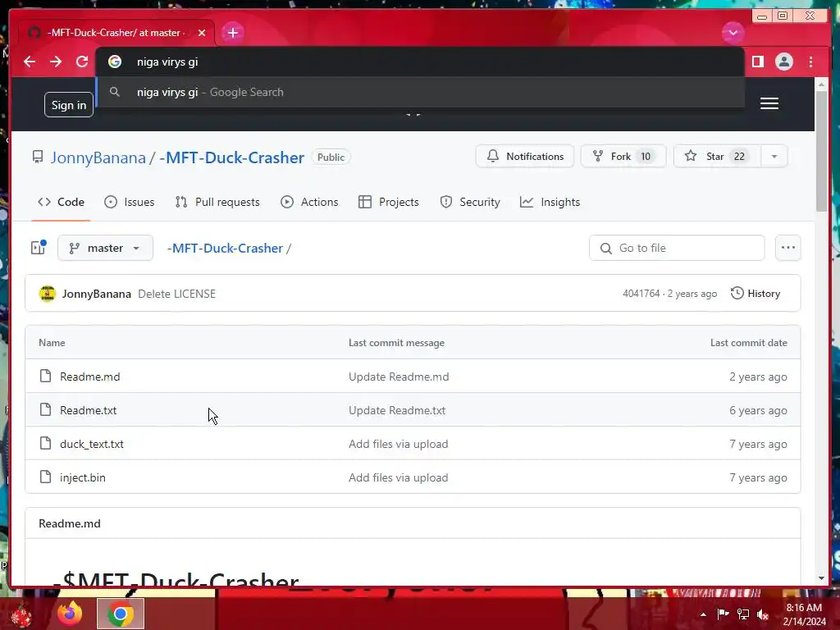The image size is (840, 630).
Task: Go back with the browser back arrow
Action: pyautogui.click(x=30, y=62)
